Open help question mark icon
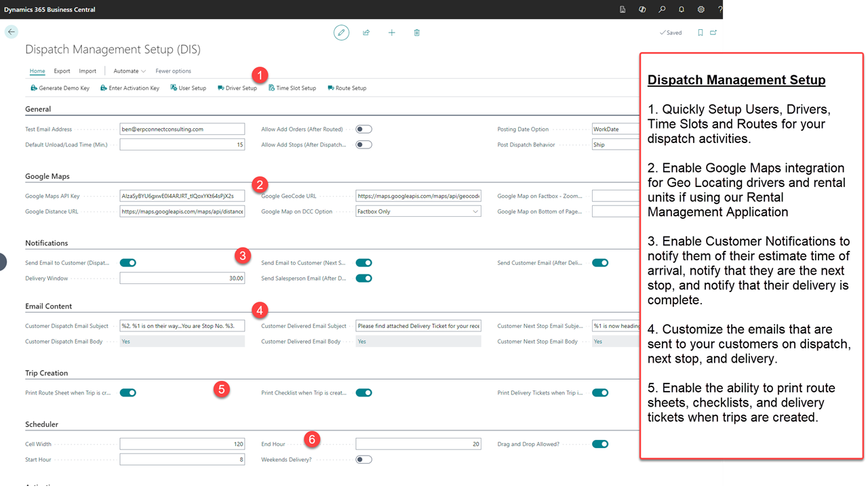Viewport: 868px width, 488px height. 719,9
